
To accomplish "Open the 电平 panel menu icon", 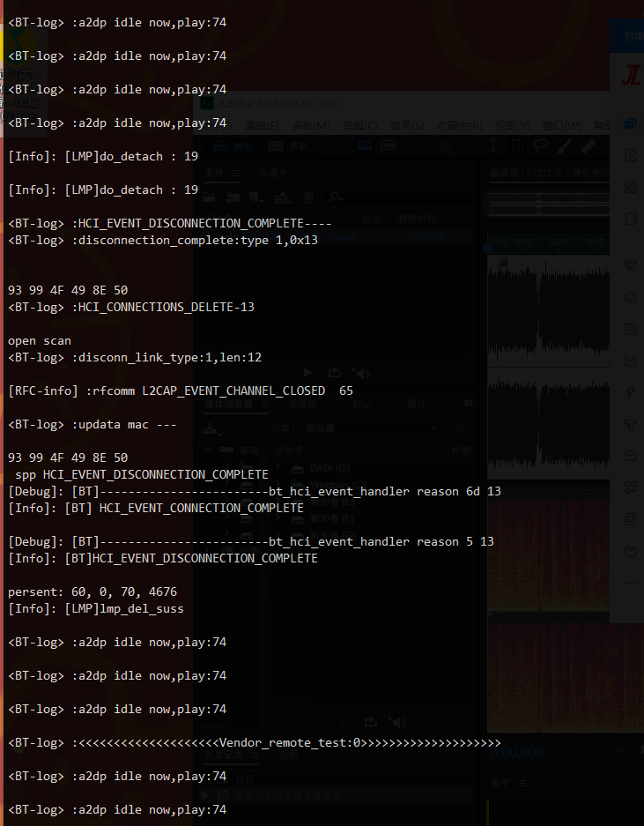I will point(522,783).
